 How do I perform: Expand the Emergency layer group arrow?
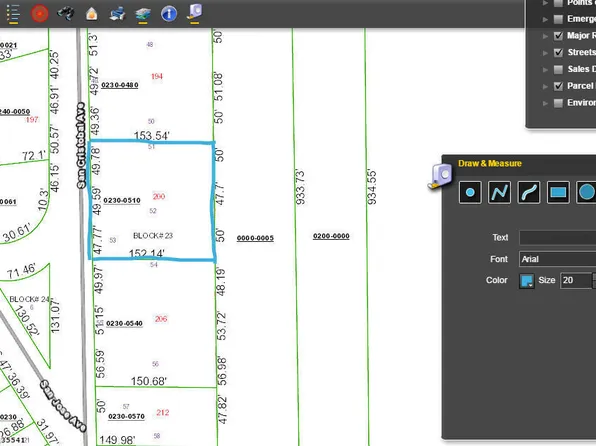545,19
